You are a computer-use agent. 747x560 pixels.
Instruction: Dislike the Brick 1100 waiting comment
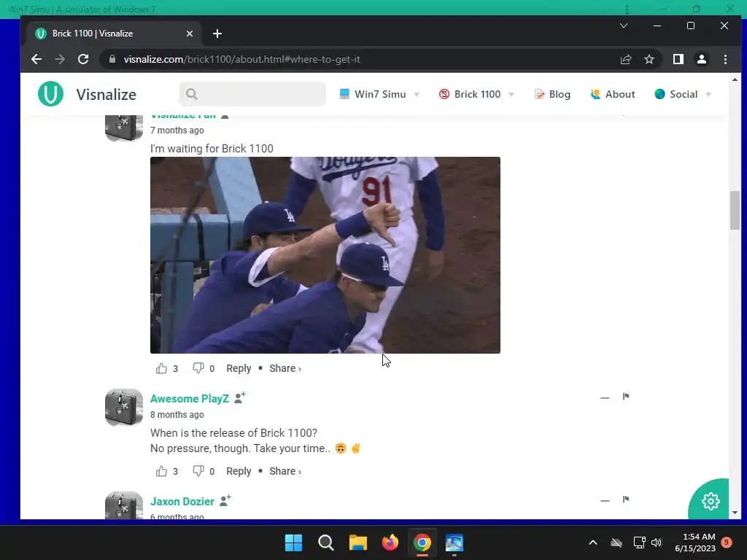click(198, 368)
